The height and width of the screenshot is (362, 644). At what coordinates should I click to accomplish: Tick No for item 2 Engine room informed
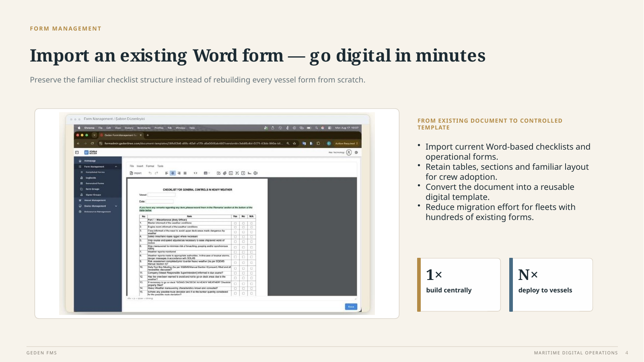(243, 227)
